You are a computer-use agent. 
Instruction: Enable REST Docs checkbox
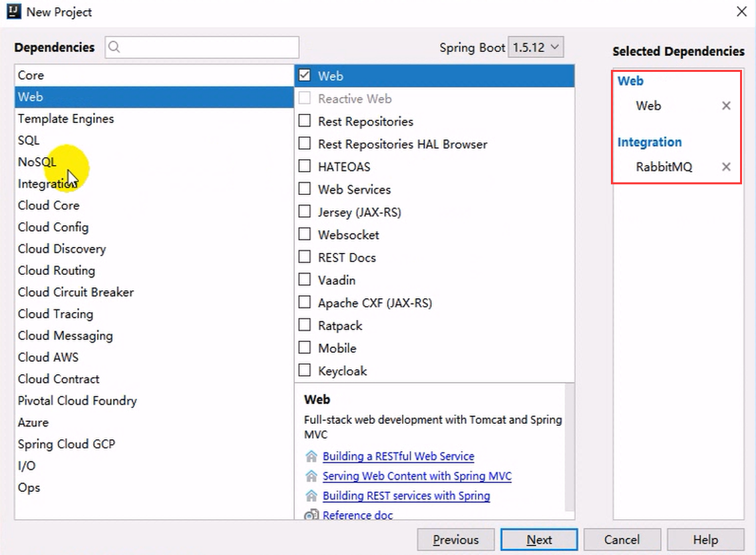click(305, 256)
